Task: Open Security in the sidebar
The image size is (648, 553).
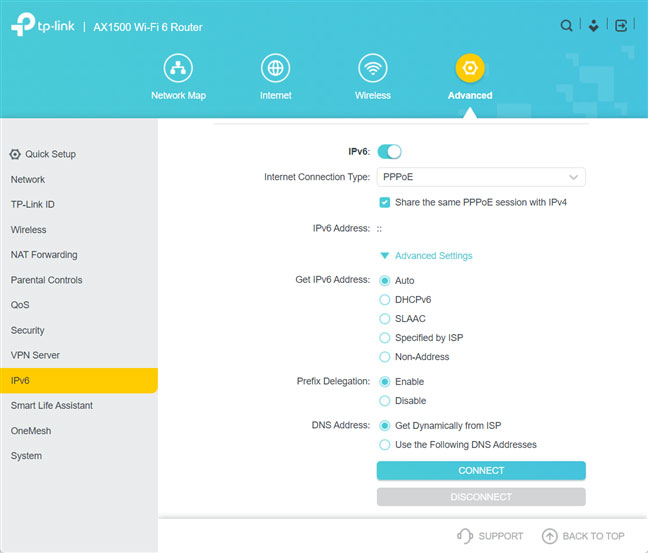Action: [x=27, y=330]
